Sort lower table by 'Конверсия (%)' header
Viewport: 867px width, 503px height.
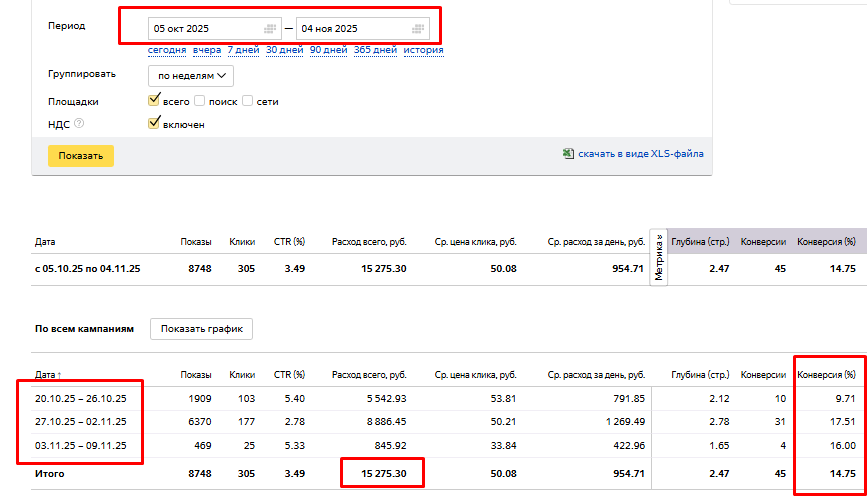[826, 375]
